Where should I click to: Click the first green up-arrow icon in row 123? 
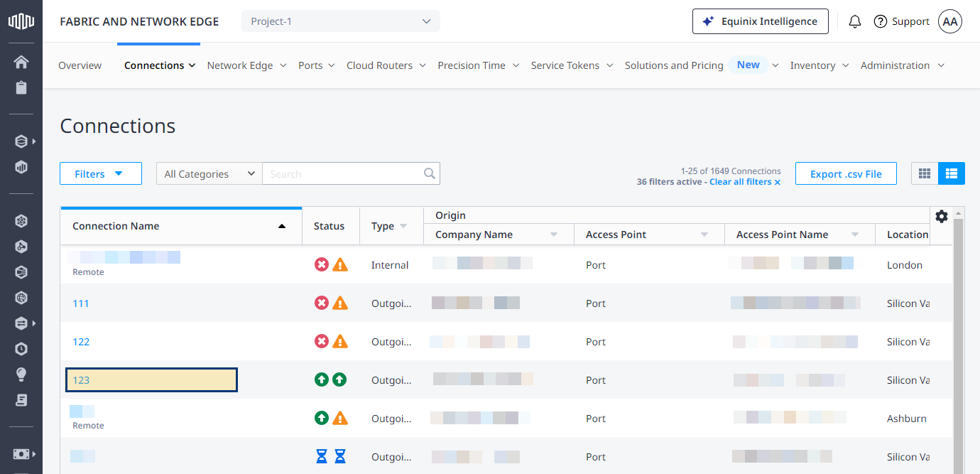tap(322, 380)
